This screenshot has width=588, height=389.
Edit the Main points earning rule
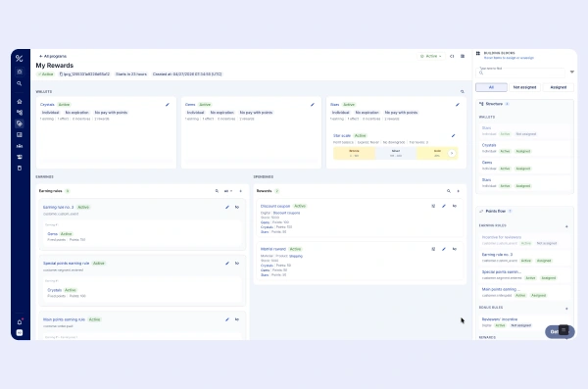coord(227,319)
